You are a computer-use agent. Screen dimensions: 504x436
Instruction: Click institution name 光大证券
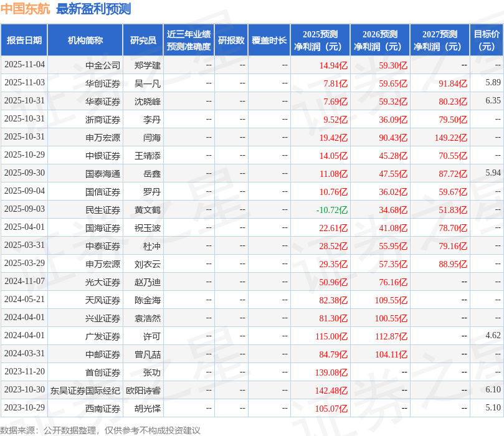tap(103, 282)
